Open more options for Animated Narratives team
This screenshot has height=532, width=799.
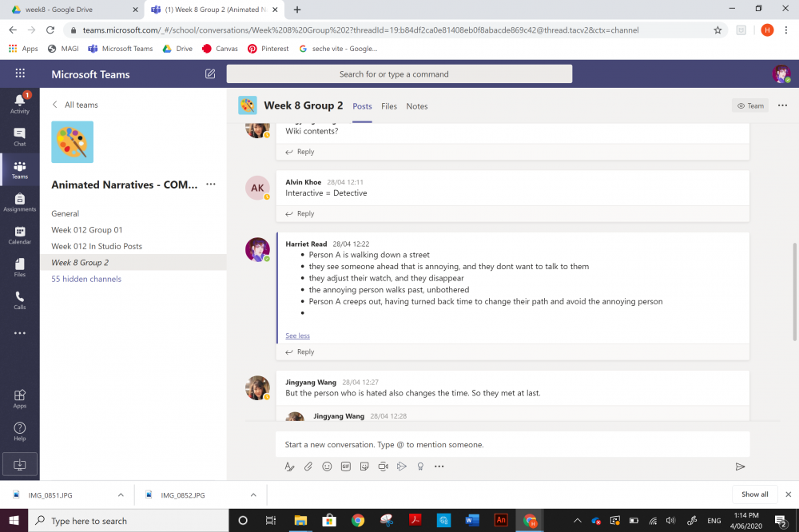211,184
